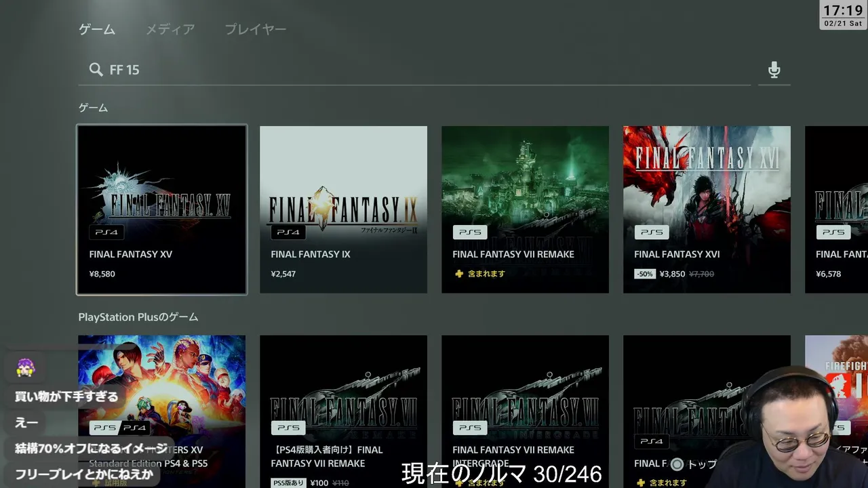Click the search magnifier icon
This screenshot has height=488, width=868.
(x=96, y=69)
